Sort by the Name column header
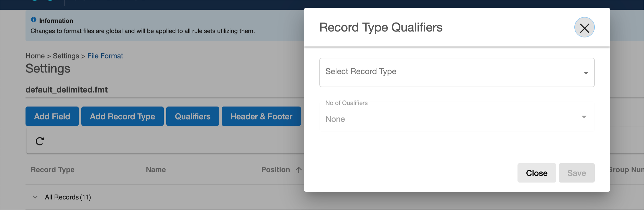Image resolution: width=644 pixels, height=210 pixels. [156, 170]
